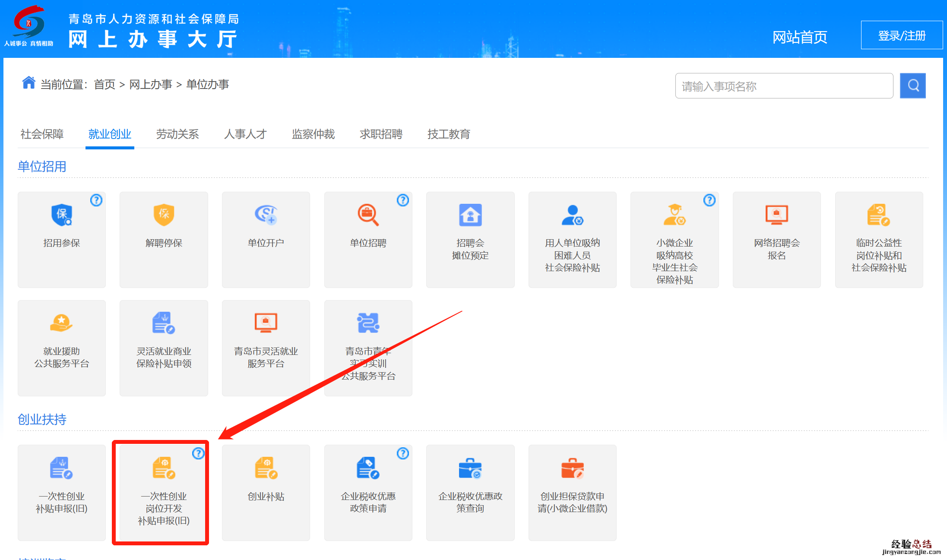
Task: Click the 请输入事项名称 search field
Action: pos(784,86)
